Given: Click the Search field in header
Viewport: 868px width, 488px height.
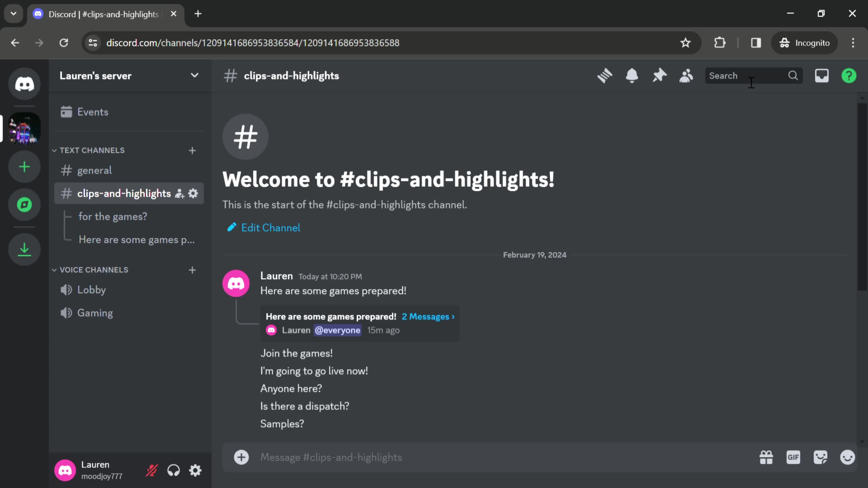Looking at the screenshot, I should (x=753, y=76).
